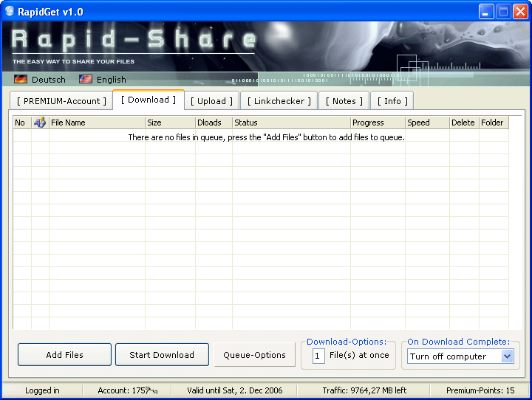Image resolution: width=532 pixels, height=400 pixels.
Task: Open the Upload tab
Action: pos(212,101)
